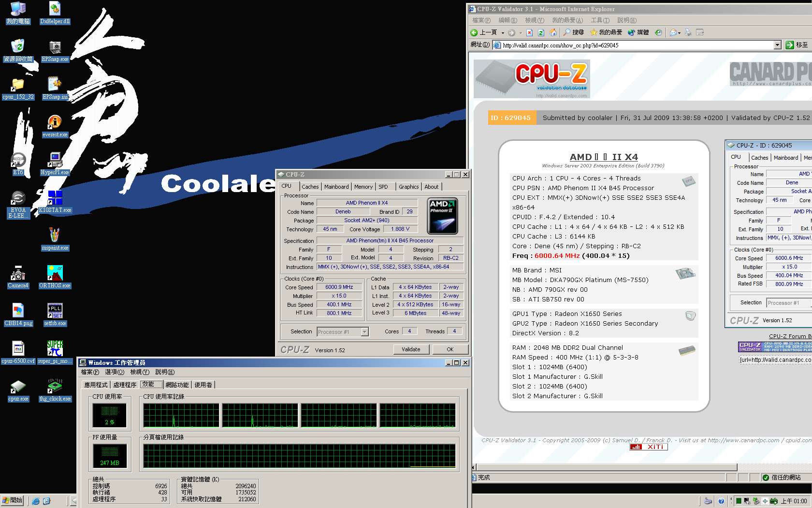Click the Internet Explorer Stop icon
The image size is (812, 508).
[x=529, y=32]
